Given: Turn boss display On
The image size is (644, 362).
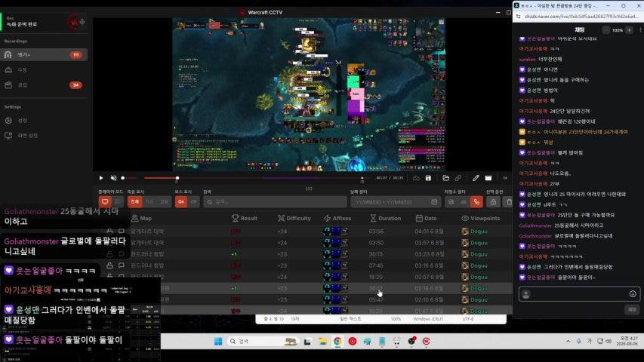Looking at the screenshot, I should point(181,201).
